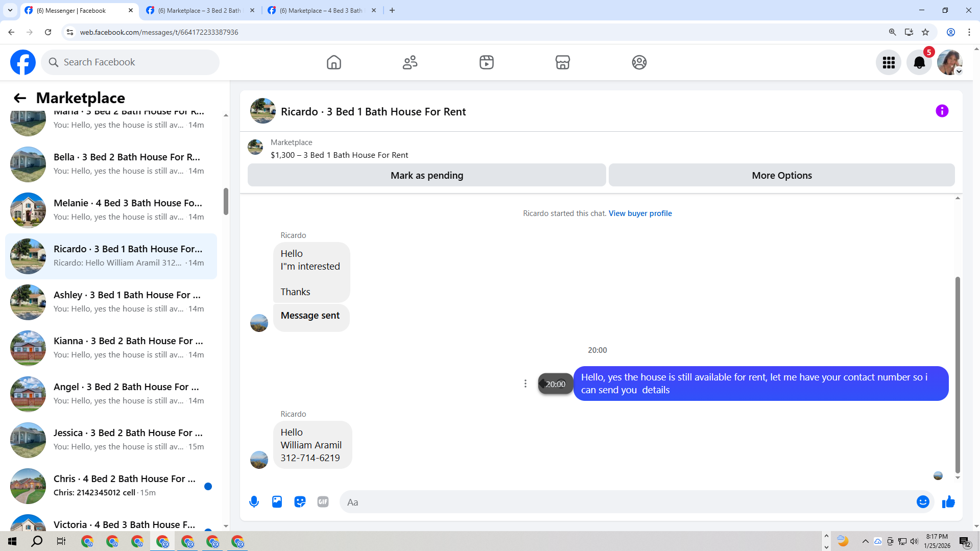
Task: Open Angel's 3 Bed 2 Bath chat
Action: (x=111, y=394)
